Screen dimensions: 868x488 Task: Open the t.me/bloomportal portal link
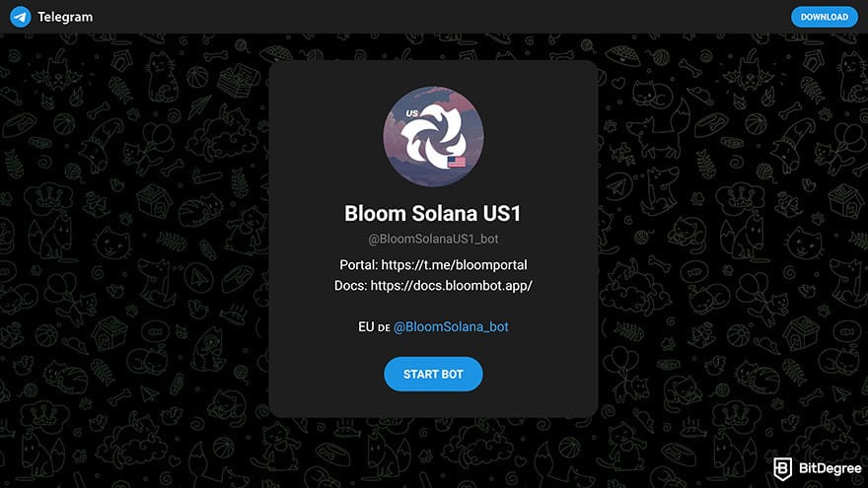(454, 265)
